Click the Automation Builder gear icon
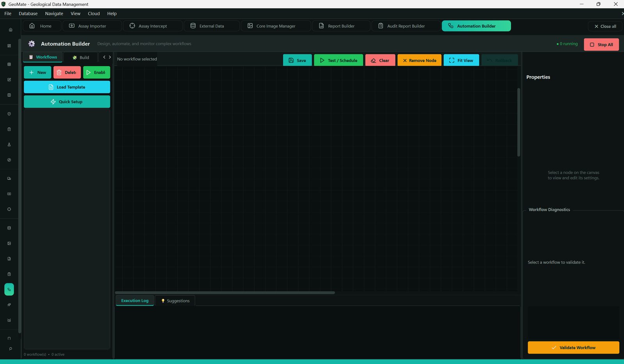This screenshot has height=364, width=624. click(32, 44)
